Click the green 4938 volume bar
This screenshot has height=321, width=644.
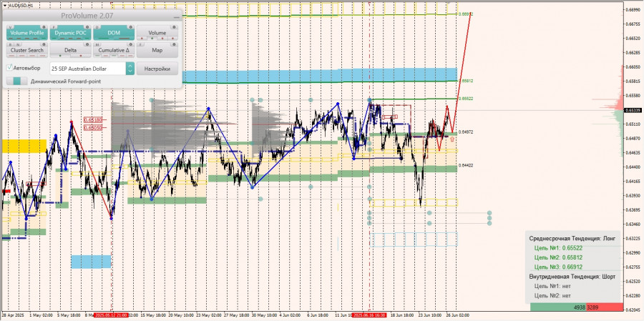point(557,307)
